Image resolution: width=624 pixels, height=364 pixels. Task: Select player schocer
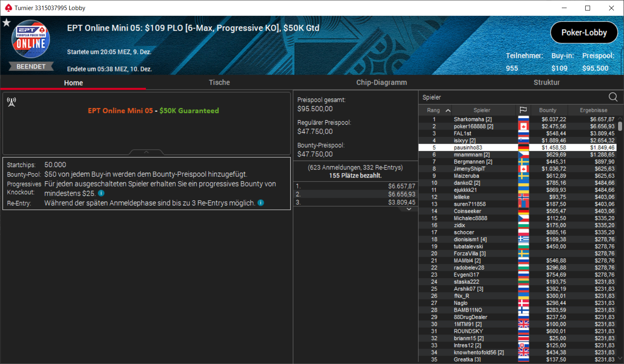(517, 232)
